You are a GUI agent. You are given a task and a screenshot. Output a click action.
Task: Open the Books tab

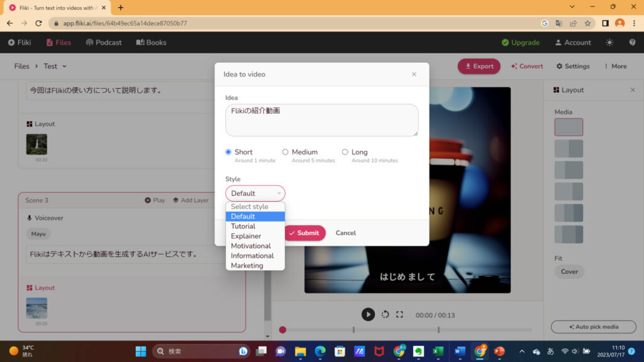click(151, 42)
